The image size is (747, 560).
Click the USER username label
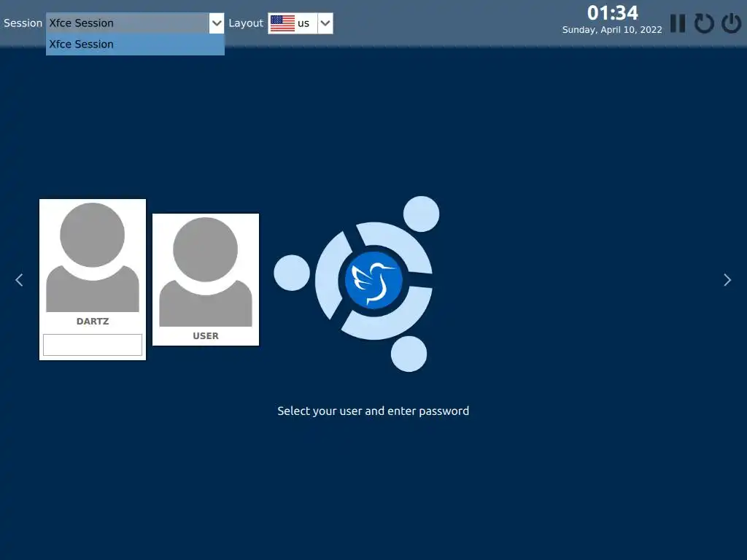(x=205, y=335)
